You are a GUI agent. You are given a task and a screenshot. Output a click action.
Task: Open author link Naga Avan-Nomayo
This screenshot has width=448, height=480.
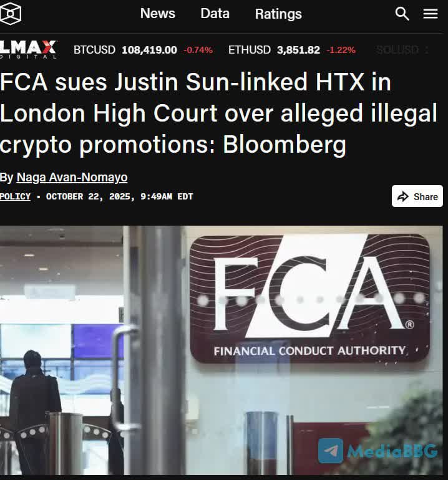tap(72, 177)
